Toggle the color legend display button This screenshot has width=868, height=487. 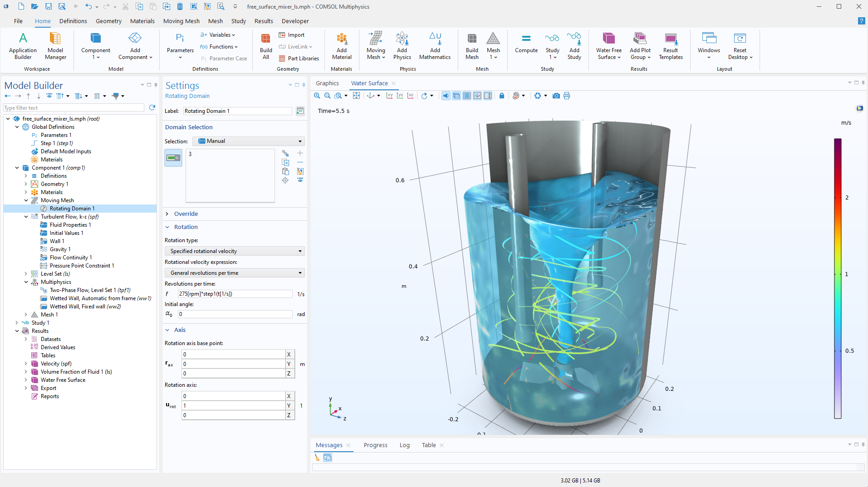488,96
